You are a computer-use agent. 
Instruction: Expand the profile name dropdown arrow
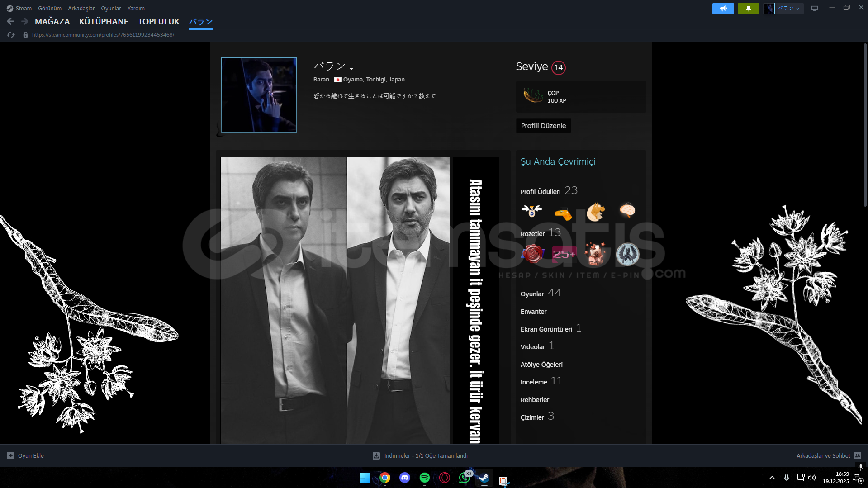coord(351,69)
